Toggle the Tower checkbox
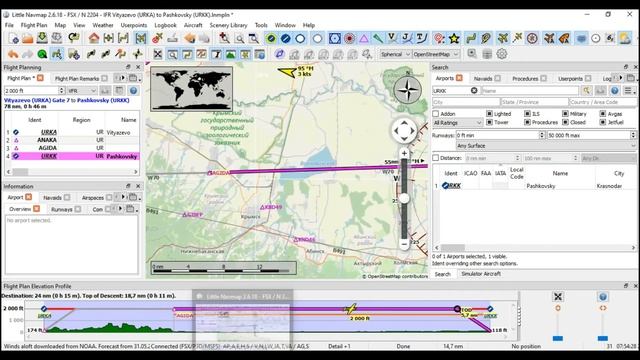The image size is (640, 360). [489, 122]
